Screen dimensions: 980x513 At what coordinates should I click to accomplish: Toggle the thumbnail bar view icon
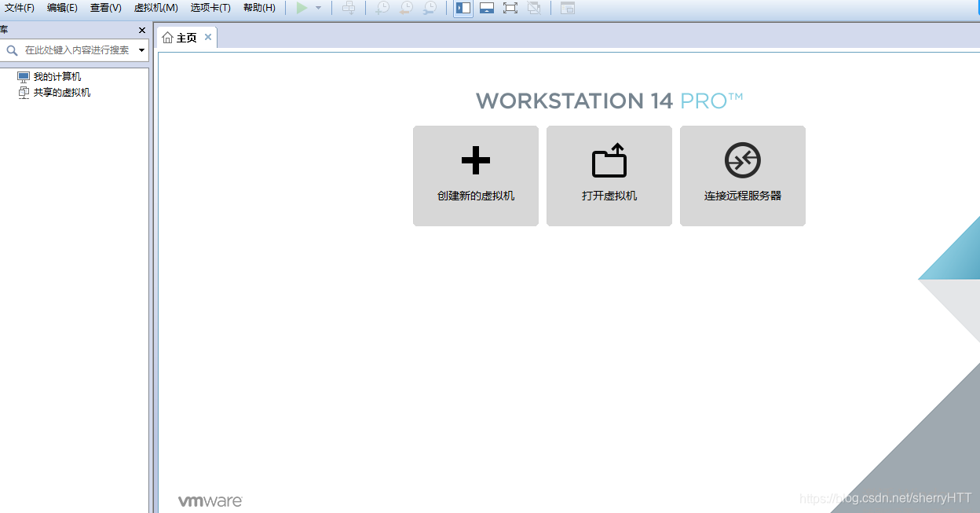(x=487, y=8)
